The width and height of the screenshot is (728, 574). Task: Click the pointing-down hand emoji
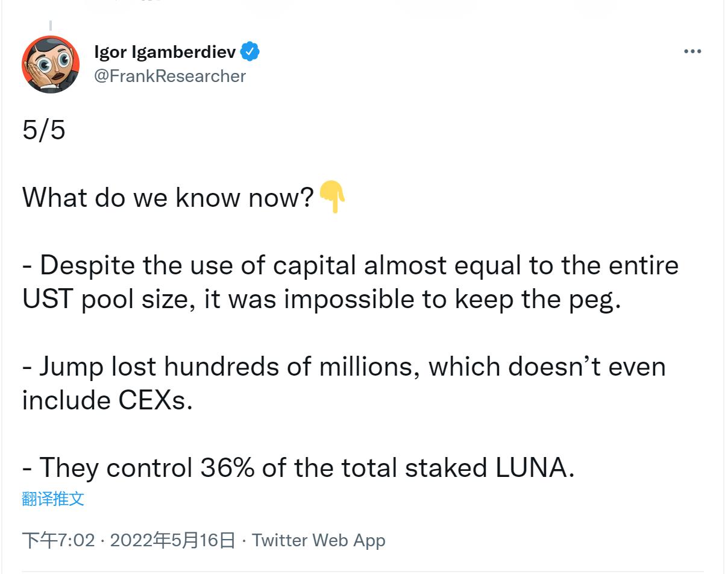coord(331,197)
